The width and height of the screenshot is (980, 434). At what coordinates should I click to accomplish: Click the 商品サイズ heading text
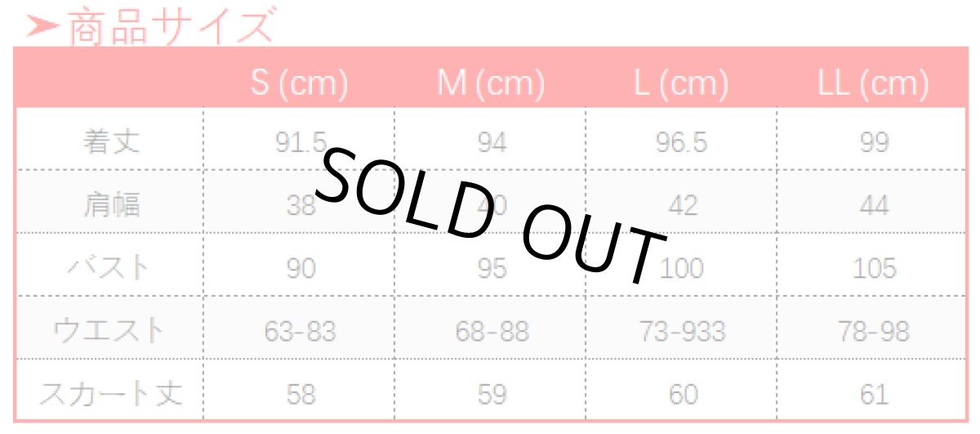pos(169,25)
